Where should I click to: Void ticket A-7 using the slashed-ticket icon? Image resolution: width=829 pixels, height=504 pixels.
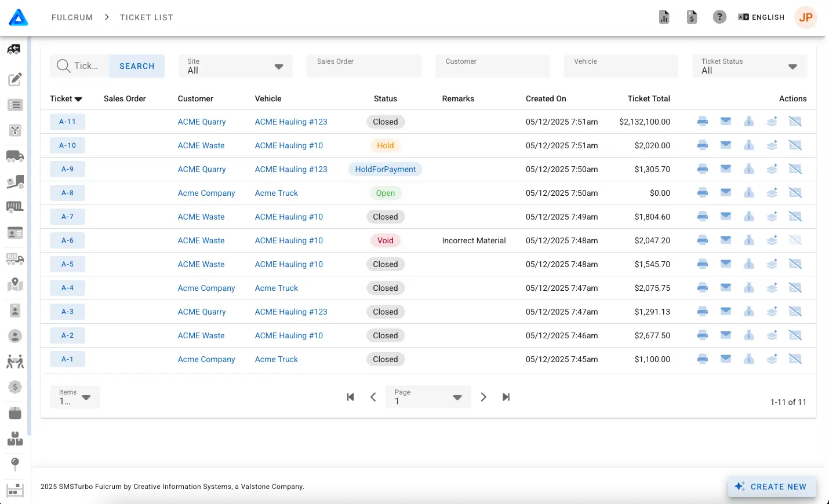795,217
